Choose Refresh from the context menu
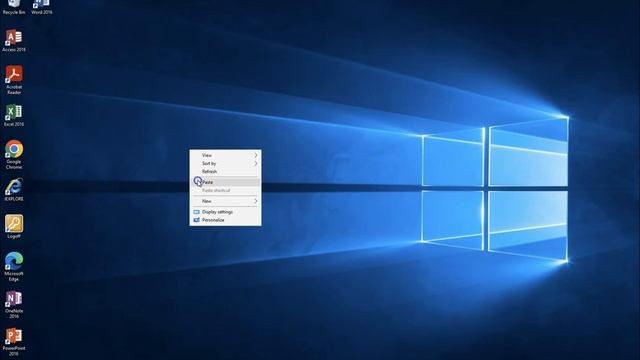 coord(225,171)
